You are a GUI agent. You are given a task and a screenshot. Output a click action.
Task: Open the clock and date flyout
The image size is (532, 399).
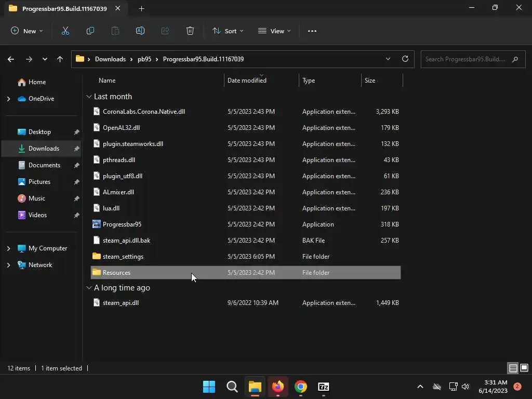[493, 387]
